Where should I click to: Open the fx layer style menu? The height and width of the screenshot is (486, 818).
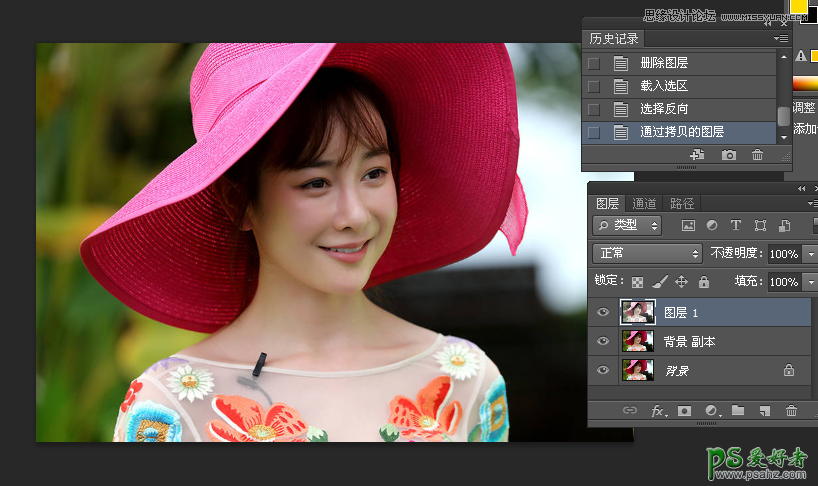tap(658, 411)
